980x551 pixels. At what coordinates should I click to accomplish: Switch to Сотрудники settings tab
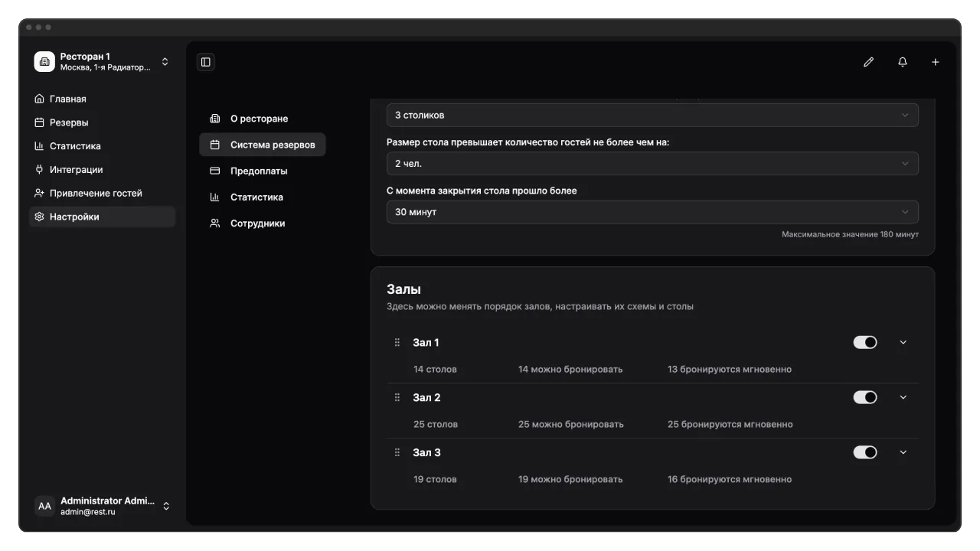click(x=263, y=223)
